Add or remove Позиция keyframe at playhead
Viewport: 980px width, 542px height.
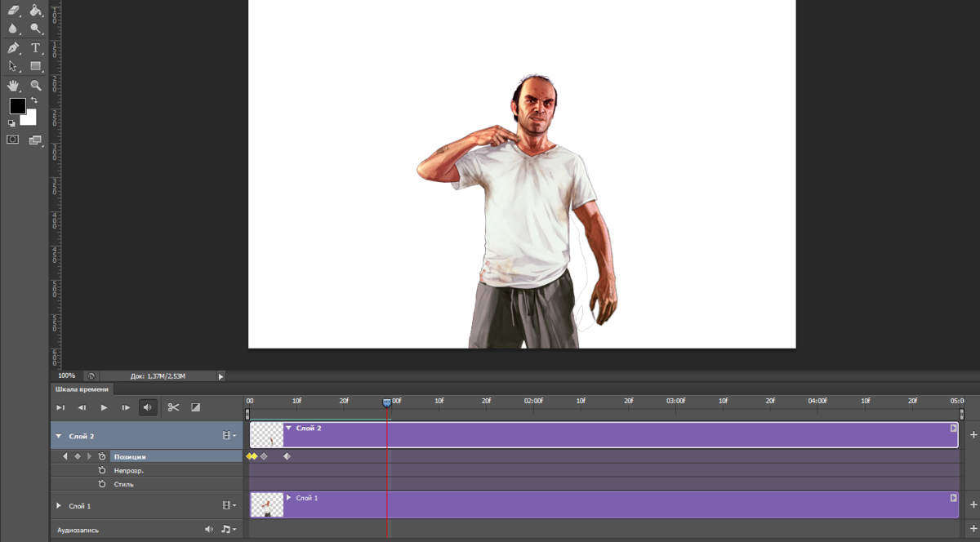78,456
